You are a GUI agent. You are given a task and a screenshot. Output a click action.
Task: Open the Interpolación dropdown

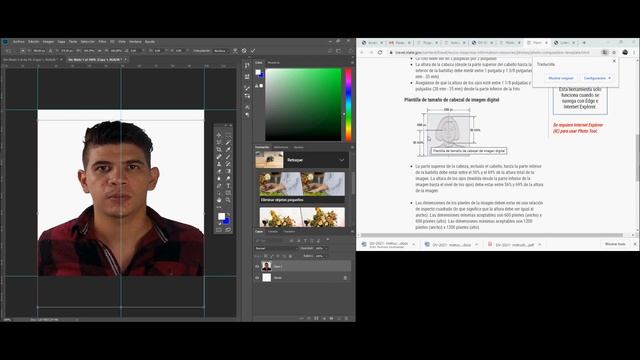(222, 51)
